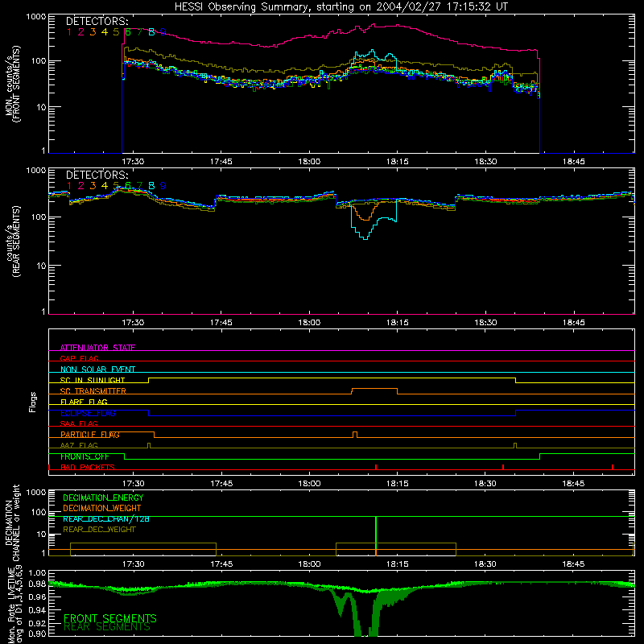
Task: Click the '17:45' tick label under the rear segments plot
Action: pyautogui.click(x=221, y=323)
